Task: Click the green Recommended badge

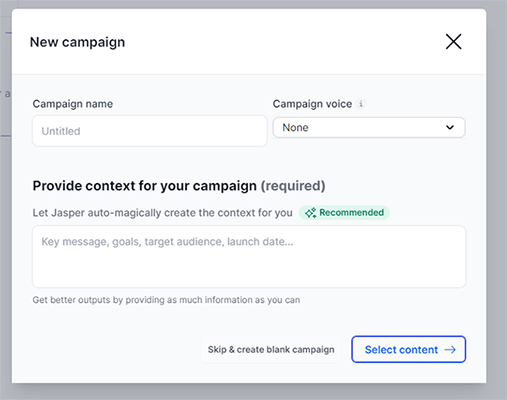Action: point(344,213)
